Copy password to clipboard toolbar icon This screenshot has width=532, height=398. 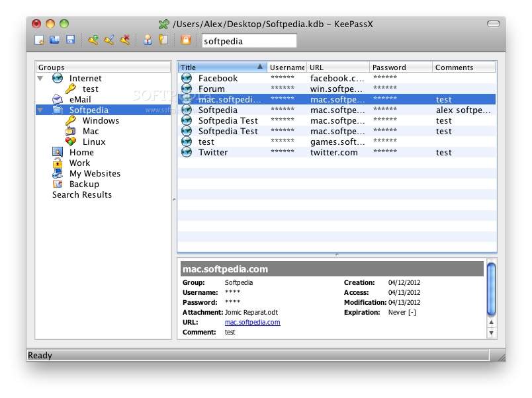click(163, 40)
